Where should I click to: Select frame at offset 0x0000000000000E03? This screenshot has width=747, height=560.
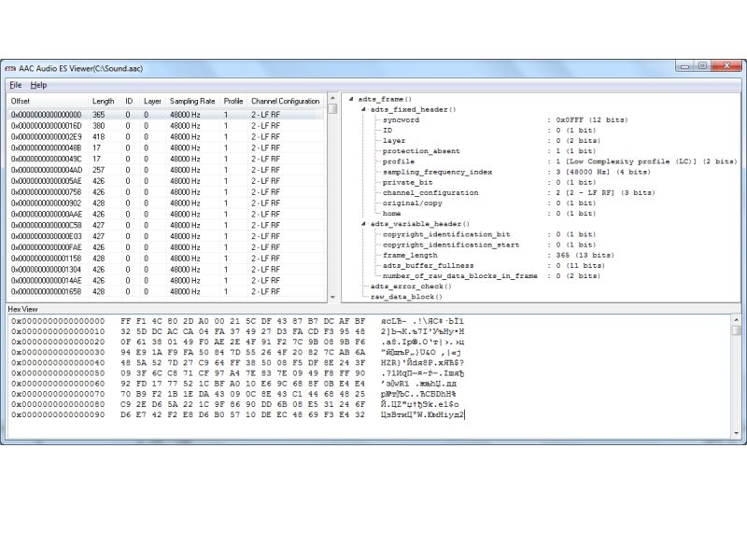coord(166,236)
